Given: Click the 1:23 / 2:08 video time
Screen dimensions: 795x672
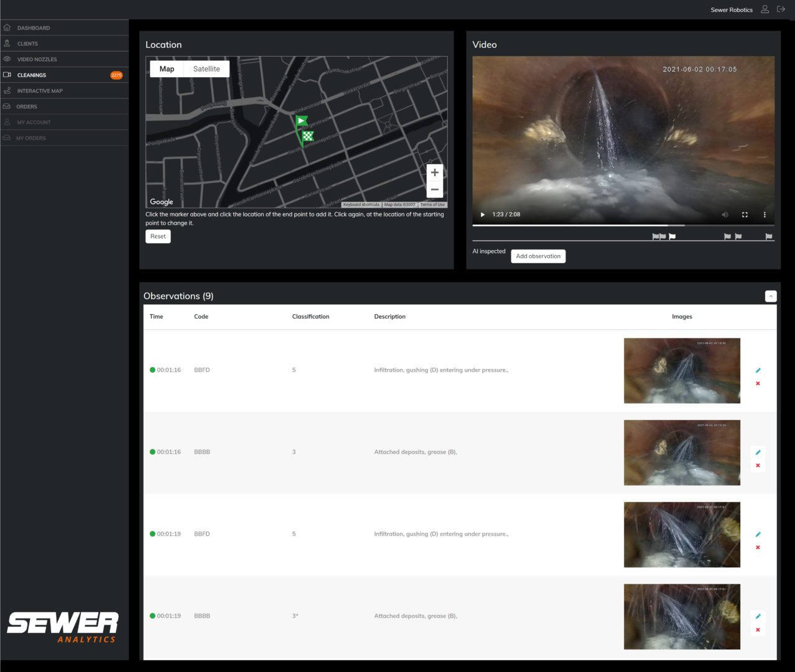Looking at the screenshot, I should pos(506,215).
